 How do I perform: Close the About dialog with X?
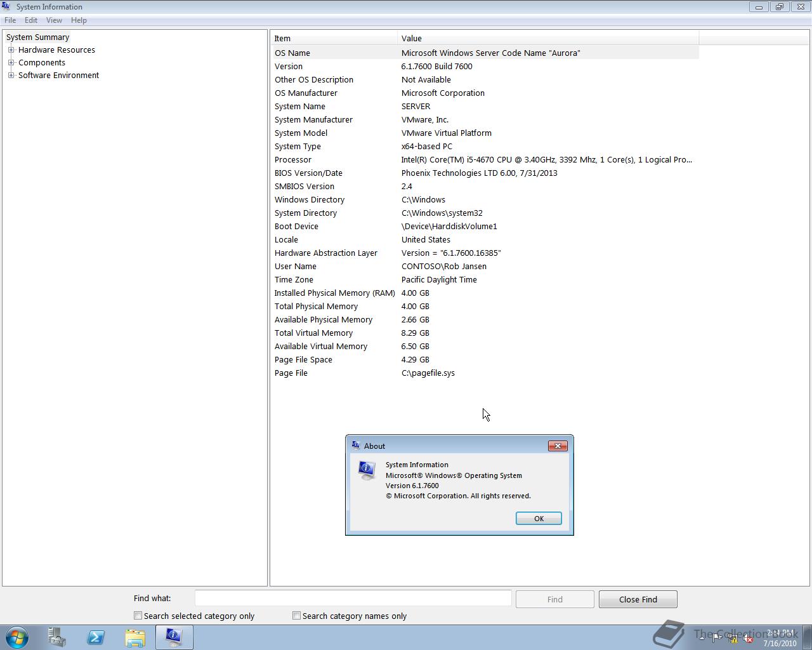click(x=558, y=446)
